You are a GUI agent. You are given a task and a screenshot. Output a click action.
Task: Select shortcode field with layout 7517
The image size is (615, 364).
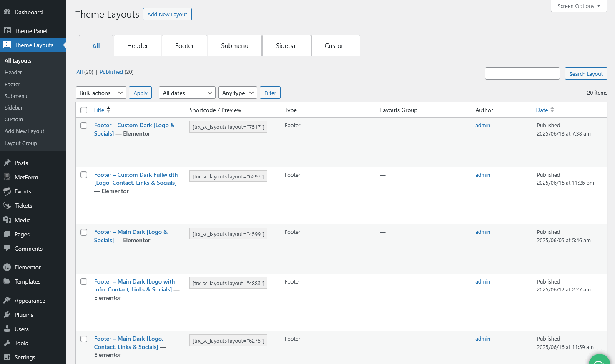click(228, 127)
